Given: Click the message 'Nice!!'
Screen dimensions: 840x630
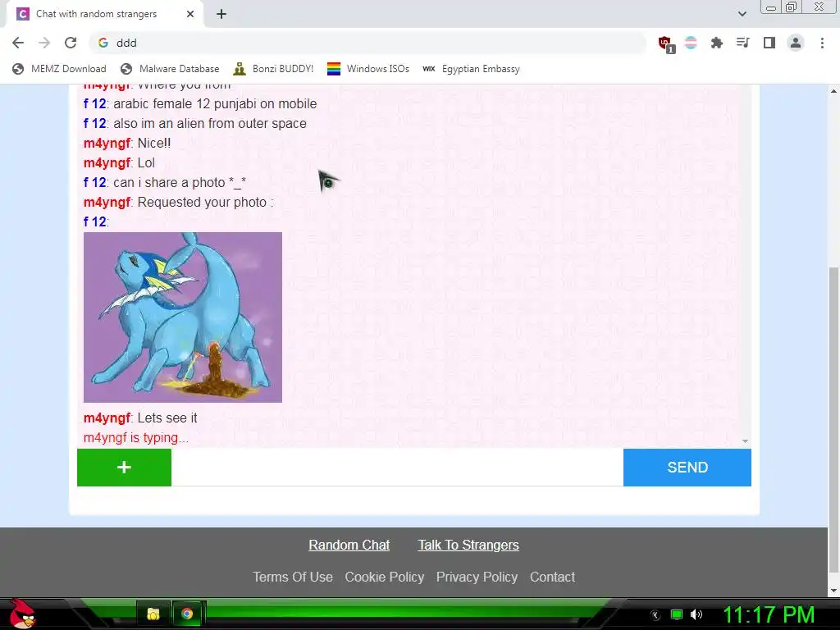Looking at the screenshot, I should 154,143.
